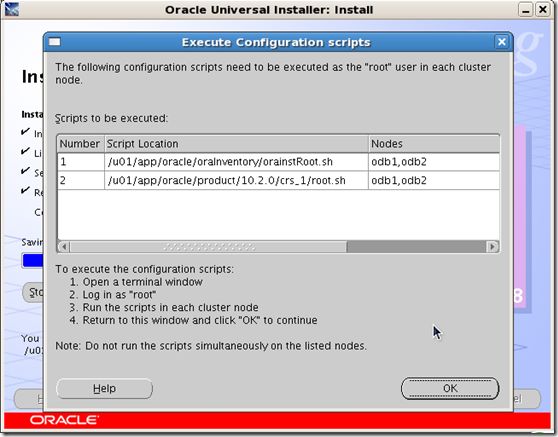Close the Execute Configuration scripts dialog
The image size is (558, 437).
coord(502,42)
